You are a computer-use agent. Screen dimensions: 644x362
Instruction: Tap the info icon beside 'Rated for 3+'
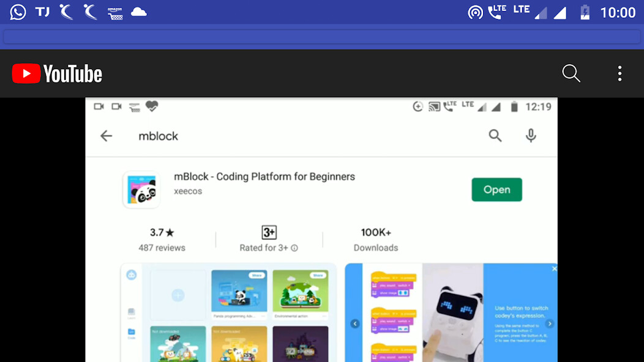pos(294,248)
